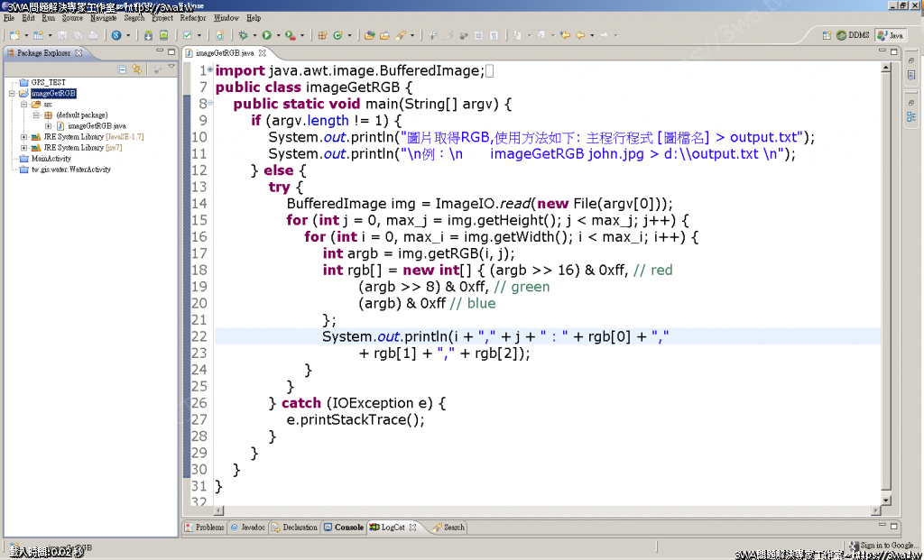924x560 pixels.
Task: Switch to the DDMS perspective
Action: (x=853, y=35)
